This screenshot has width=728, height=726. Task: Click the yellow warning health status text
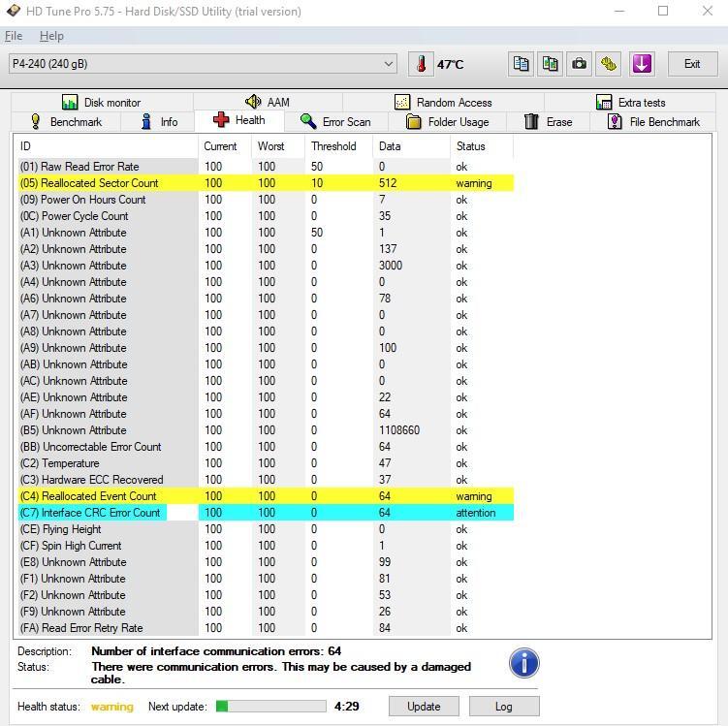pos(111,707)
